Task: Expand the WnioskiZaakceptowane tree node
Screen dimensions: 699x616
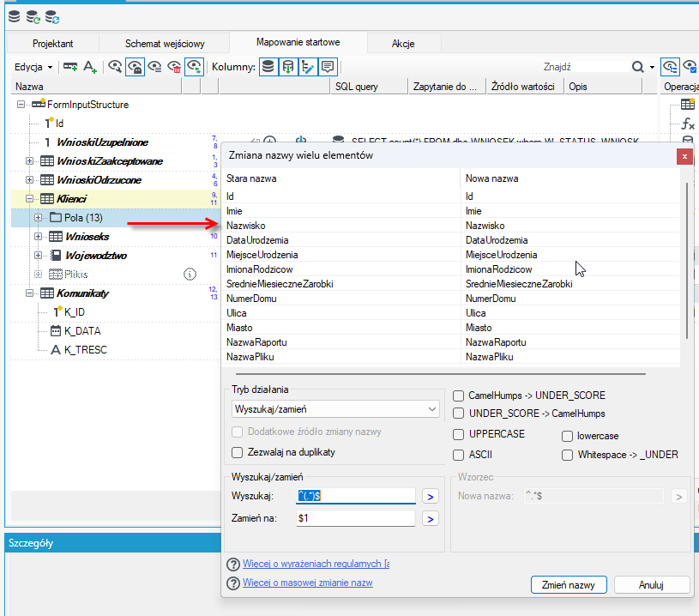Action: [29, 161]
